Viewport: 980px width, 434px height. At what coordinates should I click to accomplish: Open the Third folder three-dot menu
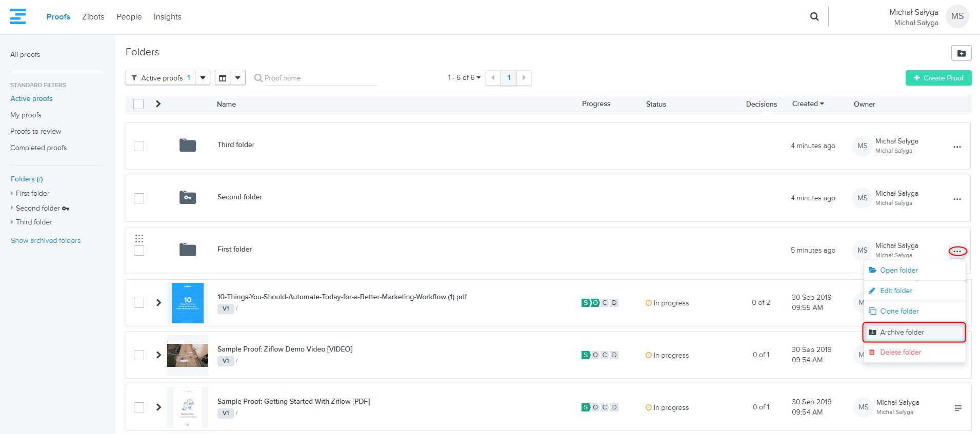(x=956, y=147)
